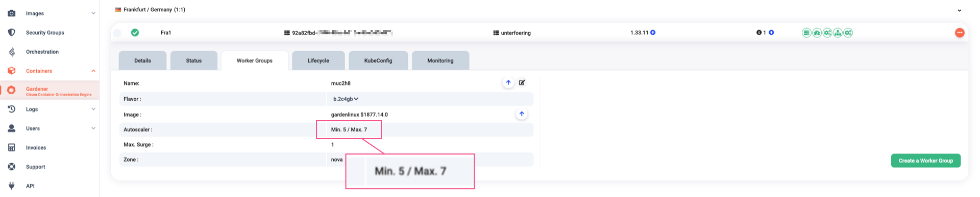Open the orange three-dots cluster menu

tap(960, 32)
